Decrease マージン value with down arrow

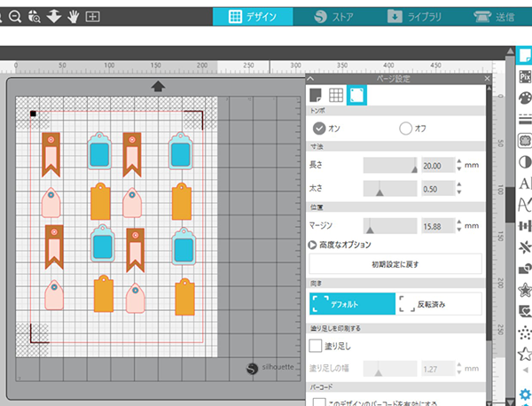[x=459, y=230]
